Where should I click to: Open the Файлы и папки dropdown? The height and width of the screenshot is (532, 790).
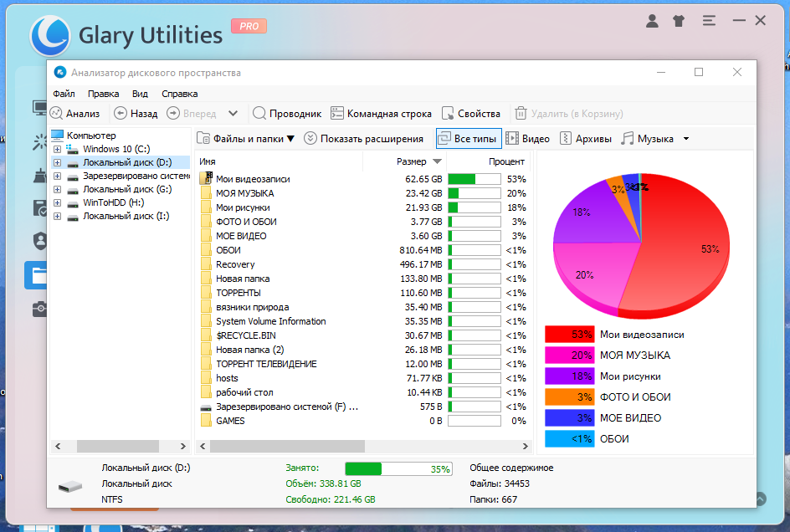point(245,139)
